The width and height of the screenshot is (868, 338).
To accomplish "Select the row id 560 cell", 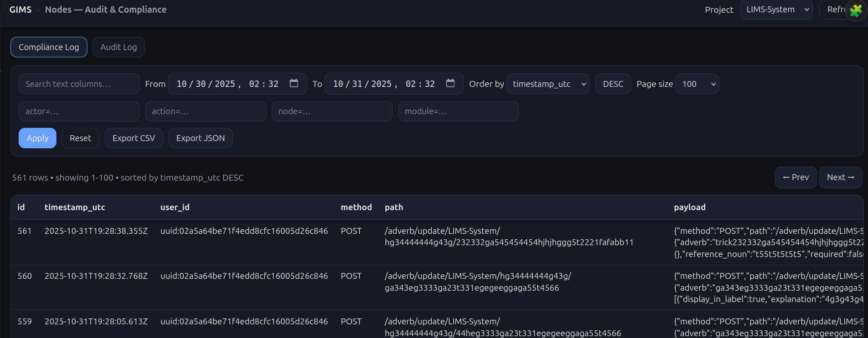I will tap(25, 276).
